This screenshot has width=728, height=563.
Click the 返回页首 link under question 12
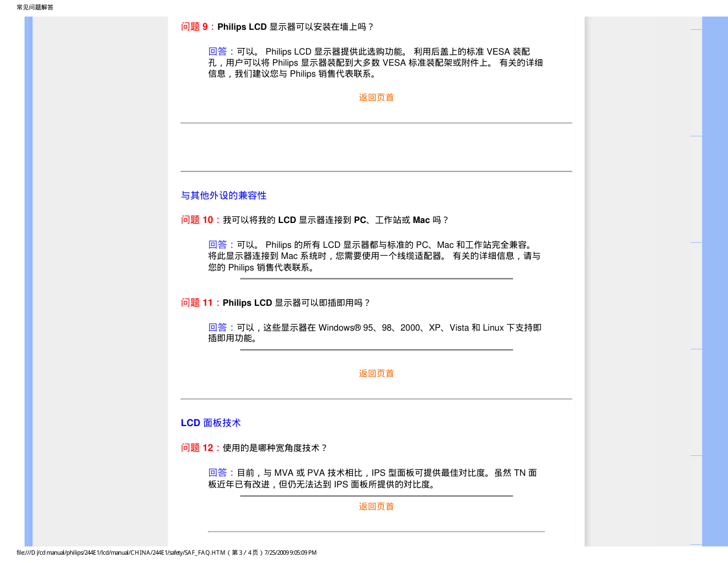[376, 507]
